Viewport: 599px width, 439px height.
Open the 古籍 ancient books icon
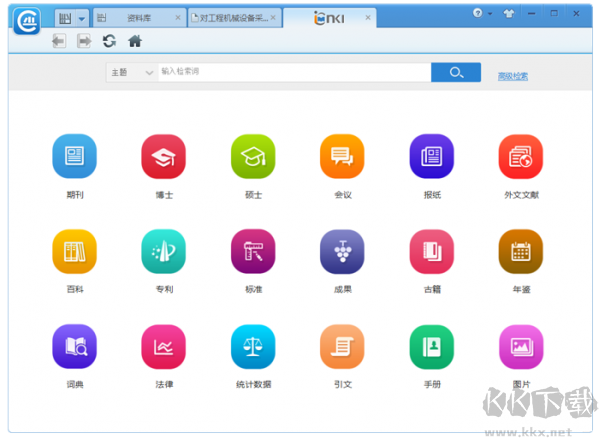pos(432,251)
